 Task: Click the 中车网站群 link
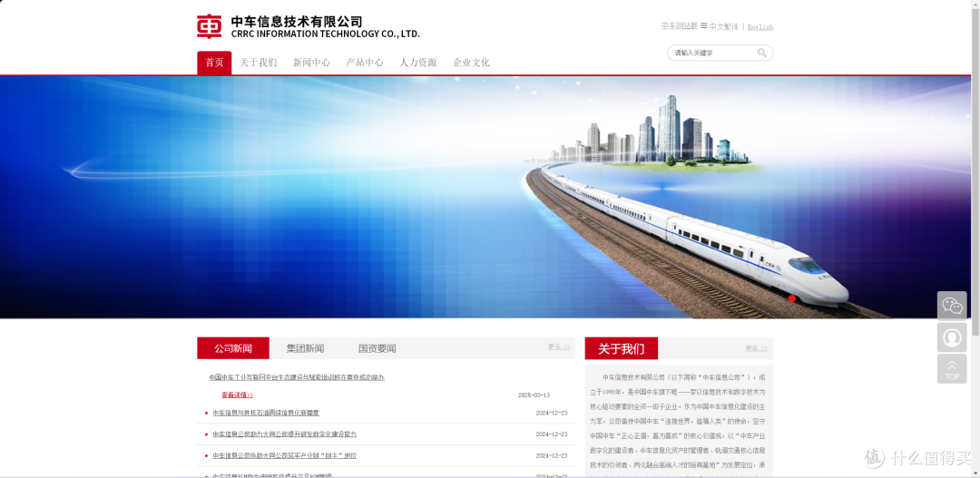pyautogui.click(x=680, y=26)
